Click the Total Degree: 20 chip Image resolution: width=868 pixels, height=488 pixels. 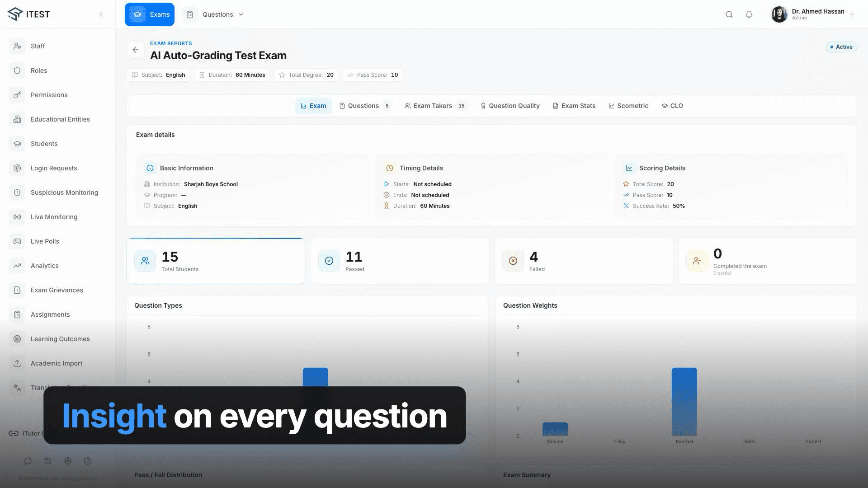(306, 75)
